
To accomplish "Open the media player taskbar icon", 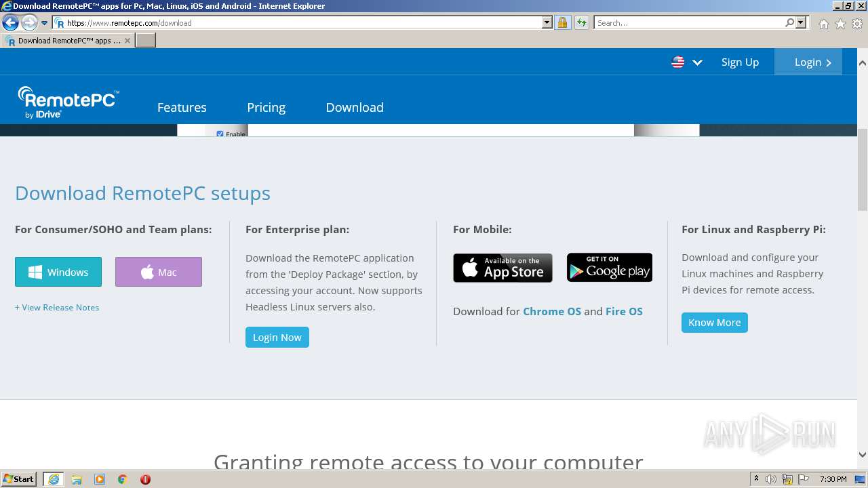I will 100,479.
